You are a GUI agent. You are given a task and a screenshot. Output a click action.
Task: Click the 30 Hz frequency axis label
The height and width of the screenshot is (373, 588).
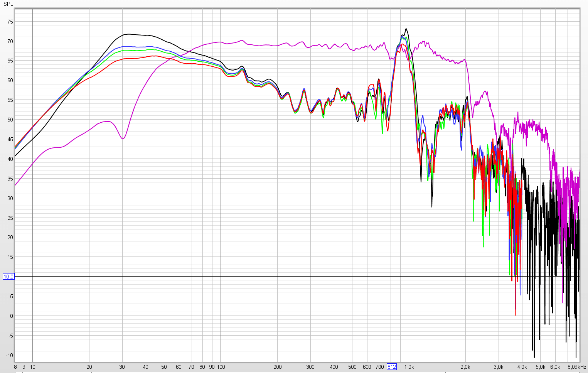122,367
